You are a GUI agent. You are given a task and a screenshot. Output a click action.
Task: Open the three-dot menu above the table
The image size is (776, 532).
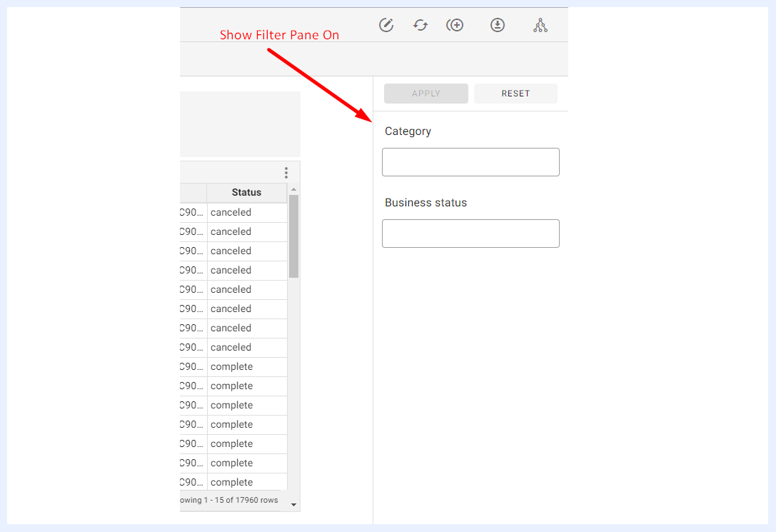tap(286, 173)
